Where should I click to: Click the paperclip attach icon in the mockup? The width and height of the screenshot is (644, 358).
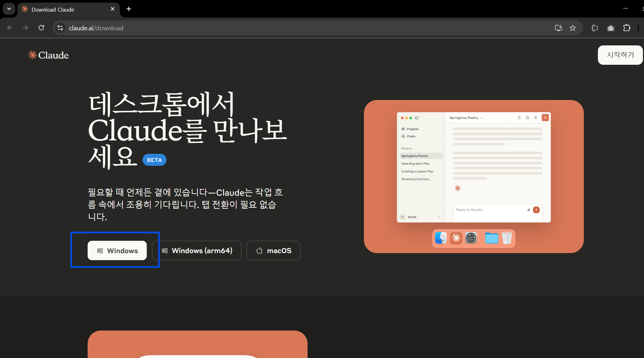(529, 210)
